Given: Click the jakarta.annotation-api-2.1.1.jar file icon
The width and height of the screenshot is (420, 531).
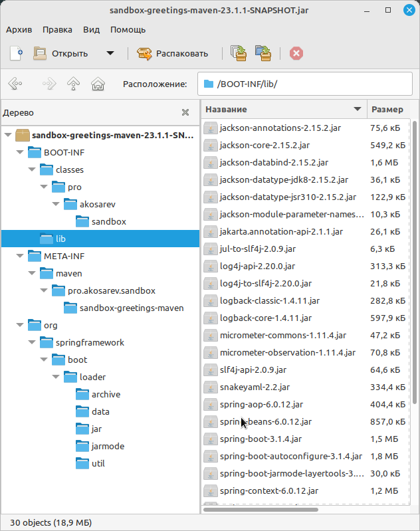Looking at the screenshot, I should coord(211,232).
